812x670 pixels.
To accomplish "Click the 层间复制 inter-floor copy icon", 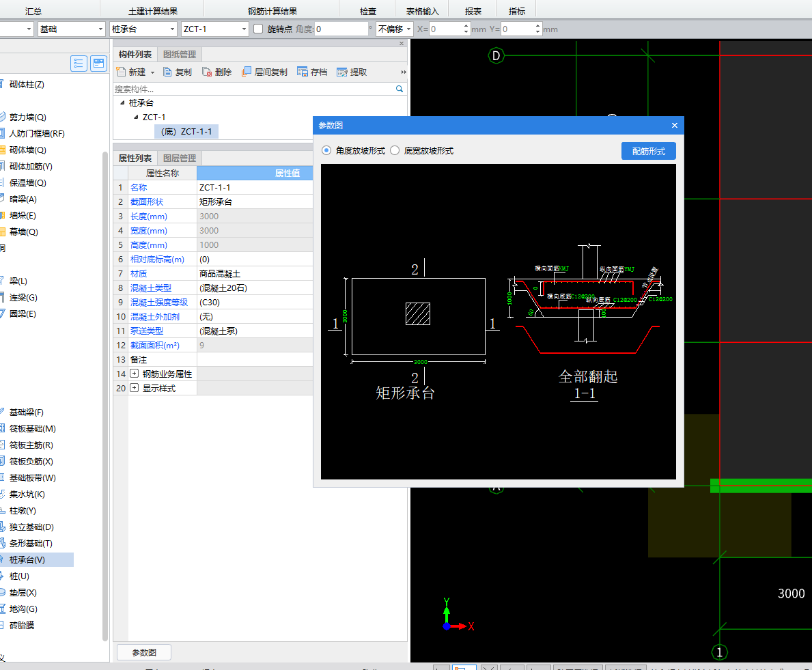I will point(247,72).
